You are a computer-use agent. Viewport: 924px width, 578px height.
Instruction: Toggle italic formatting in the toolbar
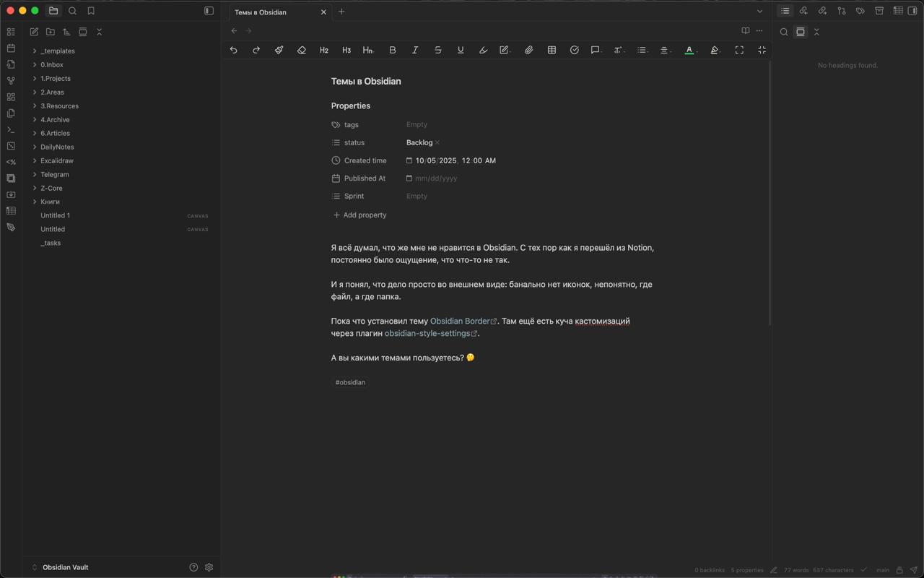pyautogui.click(x=415, y=50)
